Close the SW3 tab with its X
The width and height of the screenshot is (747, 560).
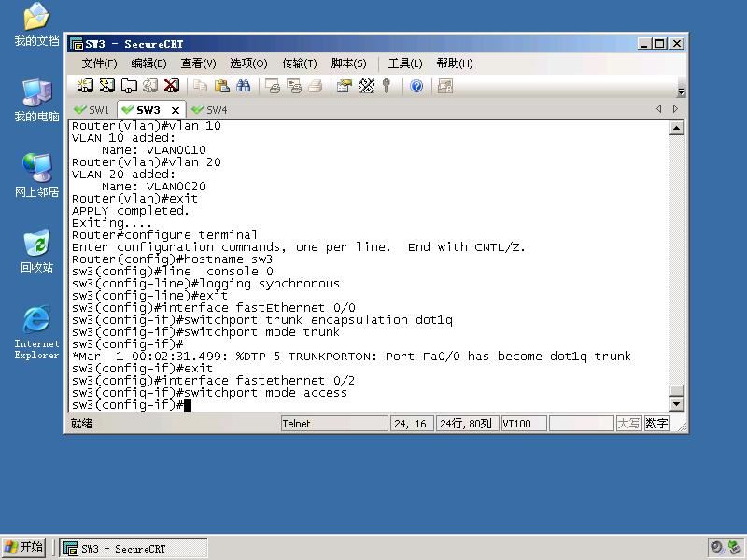[x=176, y=110]
